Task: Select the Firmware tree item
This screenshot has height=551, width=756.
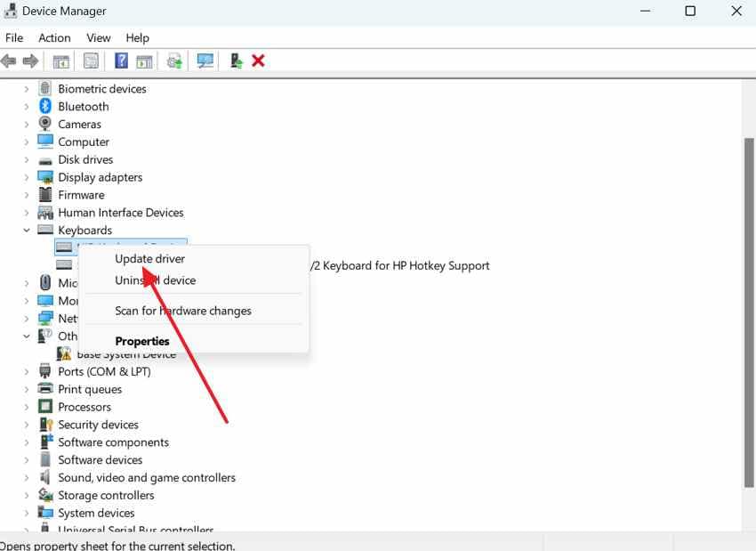Action: pyautogui.click(x=81, y=195)
